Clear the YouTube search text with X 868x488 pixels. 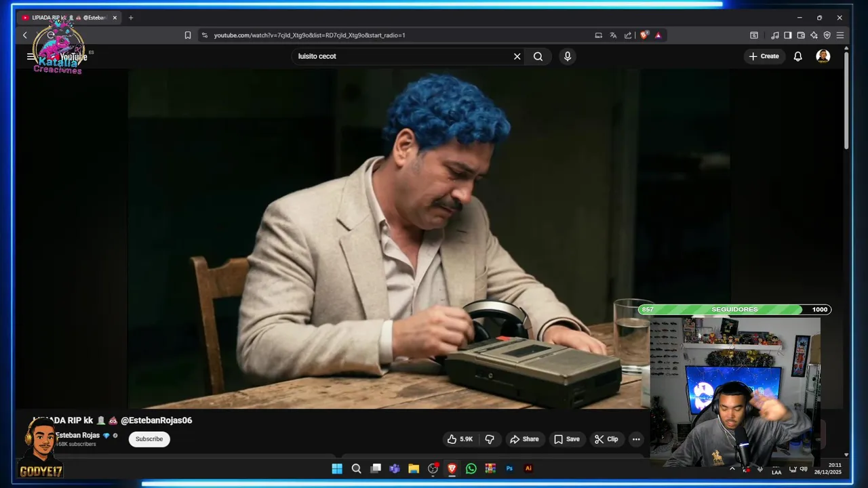(x=517, y=56)
